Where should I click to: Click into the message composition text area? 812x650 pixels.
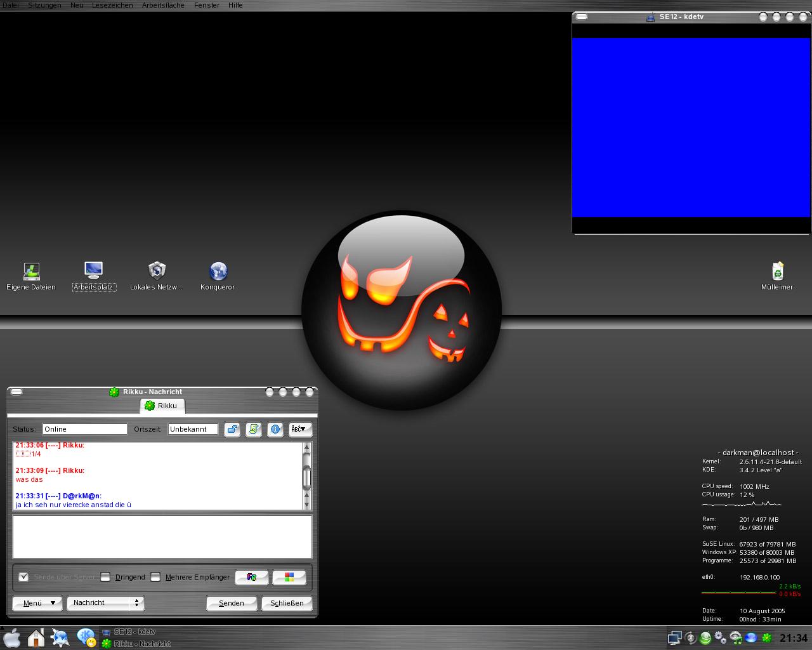(x=162, y=536)
